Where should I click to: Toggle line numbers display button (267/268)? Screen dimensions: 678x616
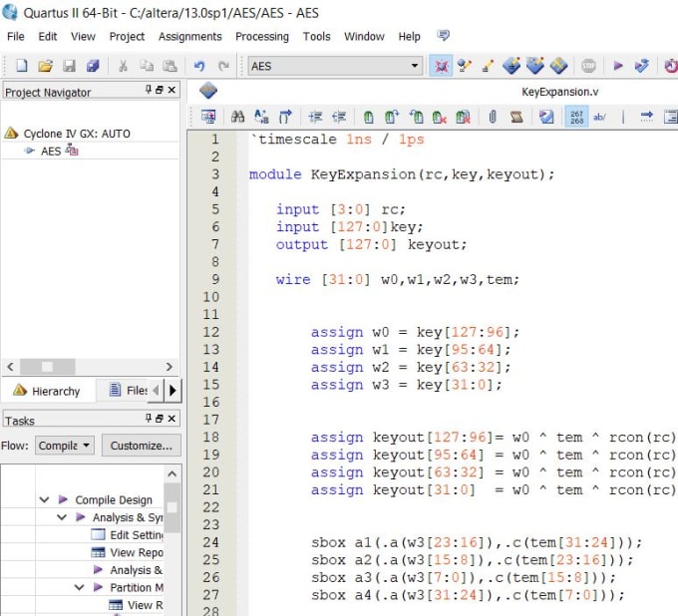[577, 117]
